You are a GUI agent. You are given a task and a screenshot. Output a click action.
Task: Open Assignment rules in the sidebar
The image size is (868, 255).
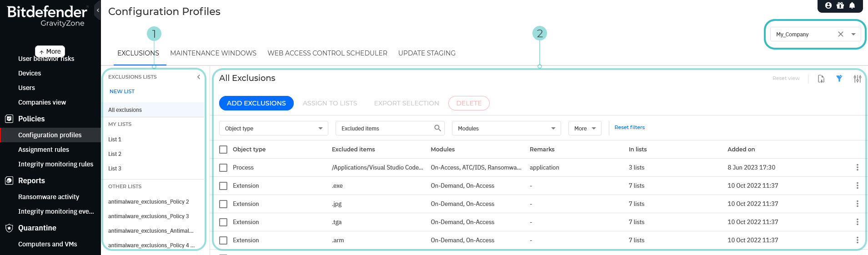coord(44,150)
